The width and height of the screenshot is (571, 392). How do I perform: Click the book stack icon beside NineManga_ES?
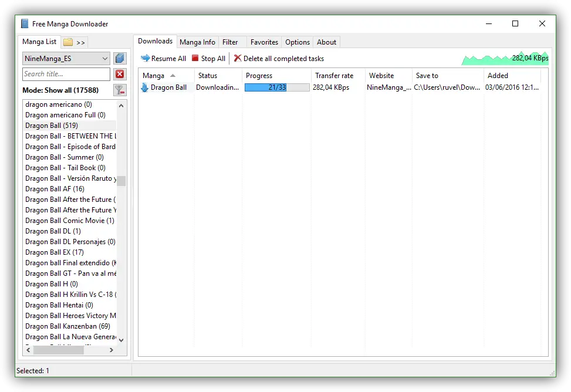pyautogui.click(x=120, y=58)
